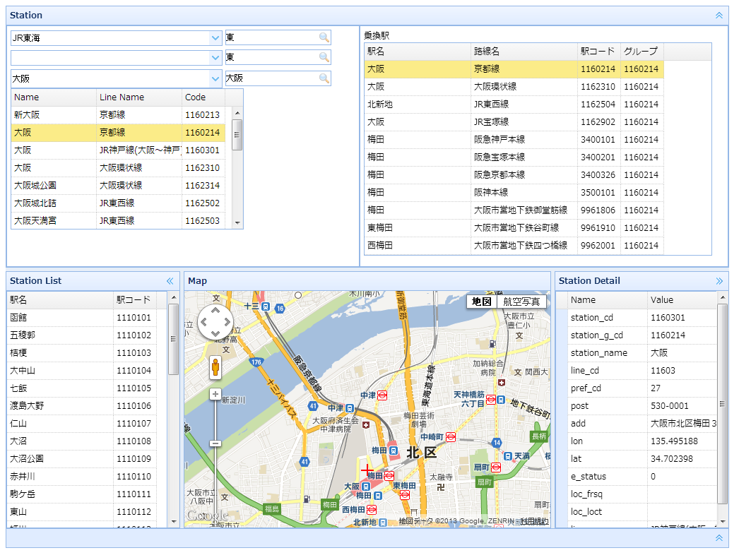Click the search icon beside the 大阪 field
The width and height of the screenshot is (739, 560).
pyautogui.click(x=324, y=78)
